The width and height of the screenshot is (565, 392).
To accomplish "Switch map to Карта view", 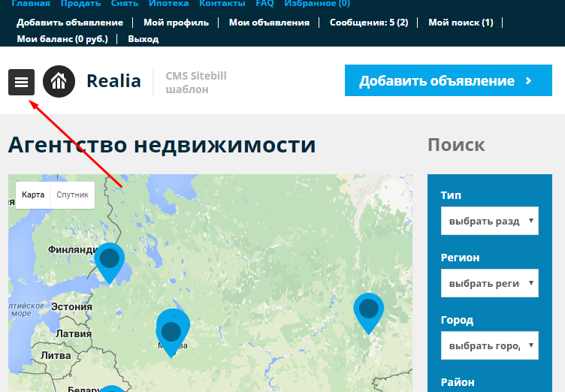I will point(33,195).
